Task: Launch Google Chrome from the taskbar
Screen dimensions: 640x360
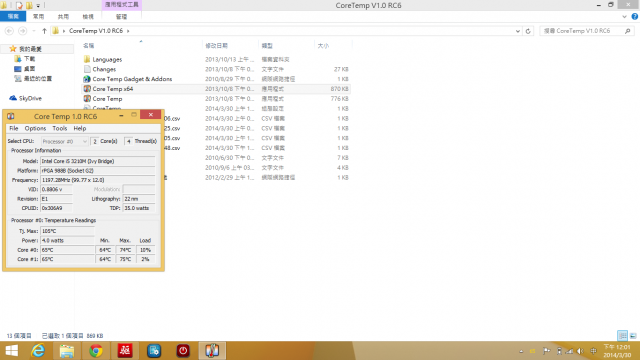Action: (96, 351)
